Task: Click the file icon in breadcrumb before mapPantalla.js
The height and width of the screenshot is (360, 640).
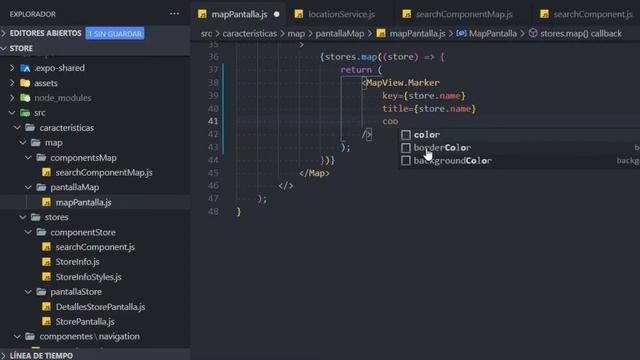Action: 381,33
